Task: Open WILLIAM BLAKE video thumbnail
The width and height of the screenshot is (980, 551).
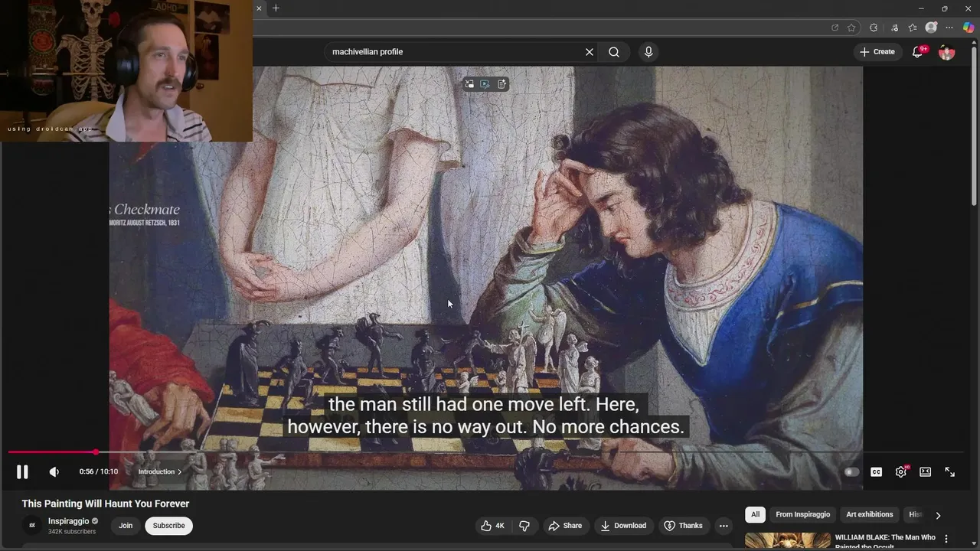Action: pos(788,542)
